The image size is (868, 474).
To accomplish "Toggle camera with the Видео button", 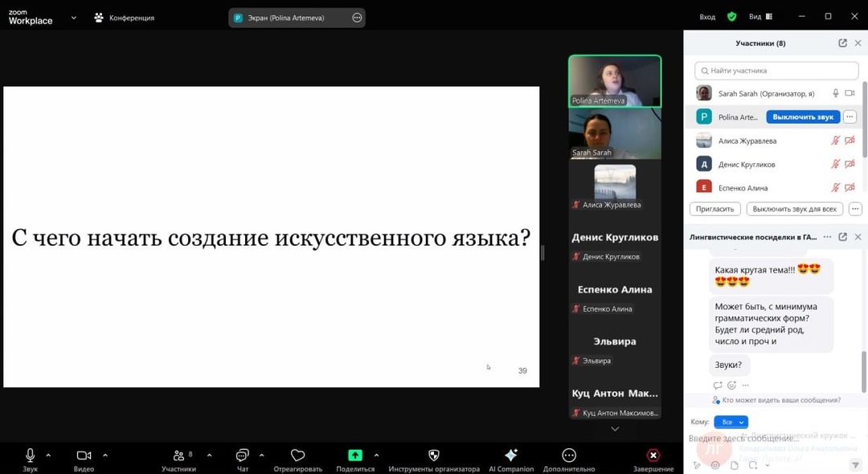I will [x=84, y=456].
